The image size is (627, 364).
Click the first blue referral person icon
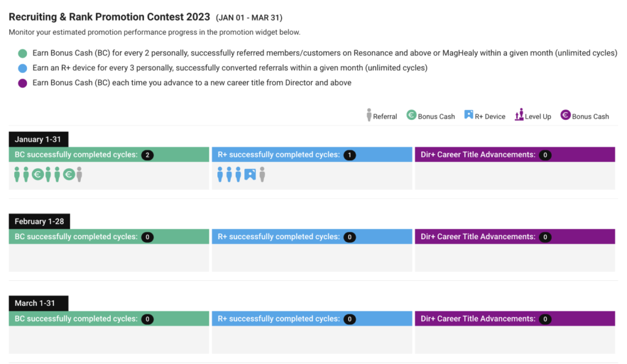(x=220, y=174)
